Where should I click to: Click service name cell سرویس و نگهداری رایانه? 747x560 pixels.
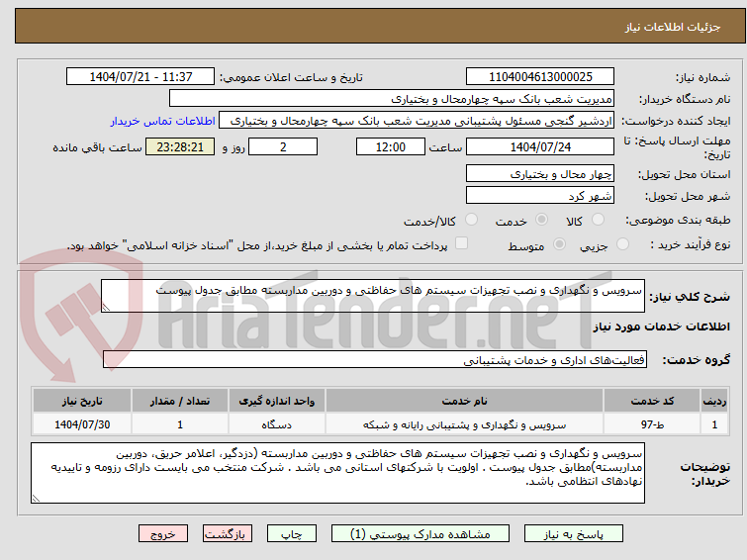point(464,424)
